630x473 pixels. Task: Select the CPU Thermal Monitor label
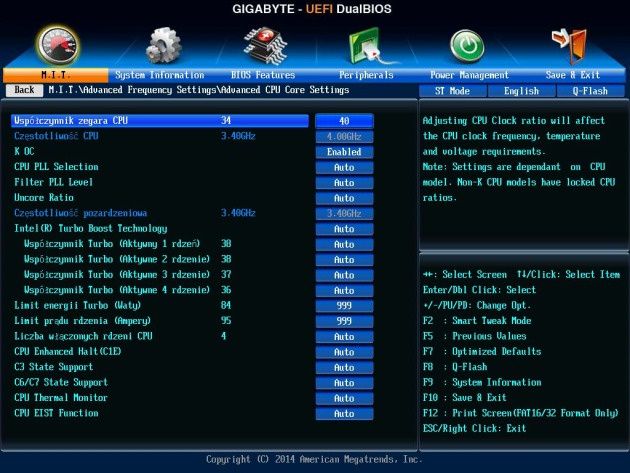tap(61, 398)
